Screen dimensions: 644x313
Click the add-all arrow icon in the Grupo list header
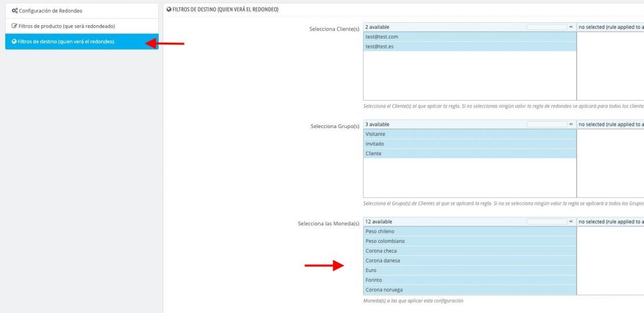(571, 124)
